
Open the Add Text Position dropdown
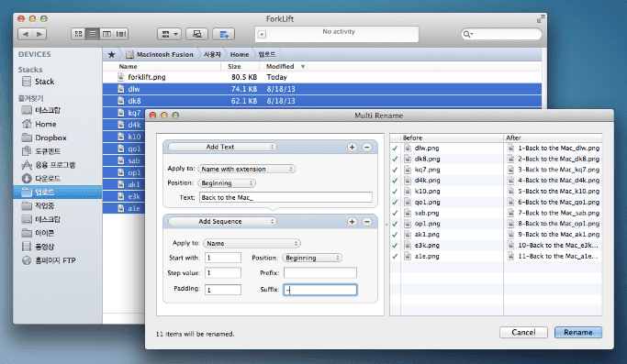(x=227, y=183)
